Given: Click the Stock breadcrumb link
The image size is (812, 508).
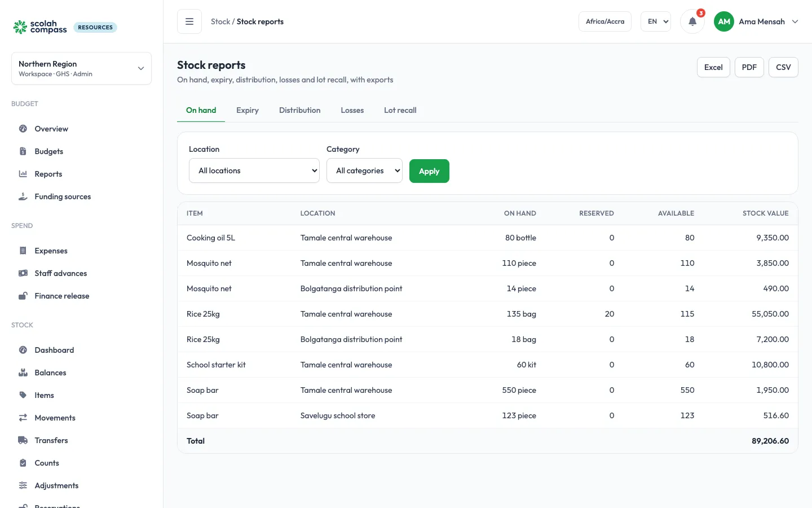Looking at the screenshot, I should click(x=220, y=21).
